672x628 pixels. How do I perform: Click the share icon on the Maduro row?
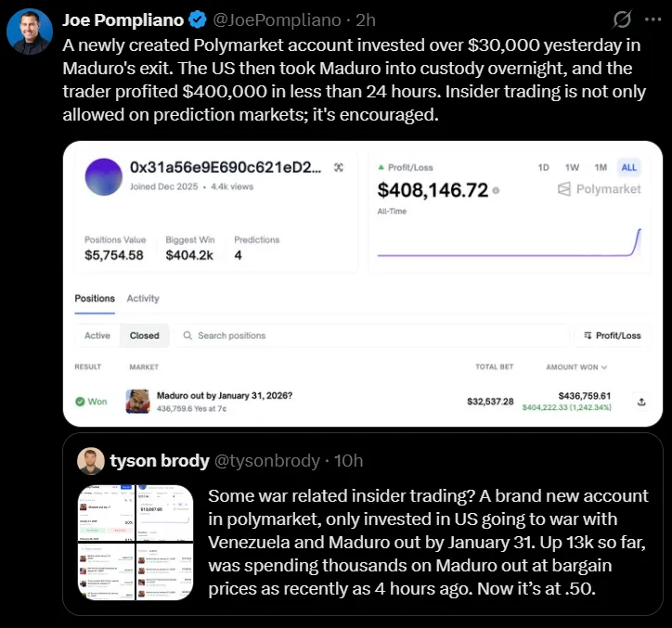tap(640, 401)
